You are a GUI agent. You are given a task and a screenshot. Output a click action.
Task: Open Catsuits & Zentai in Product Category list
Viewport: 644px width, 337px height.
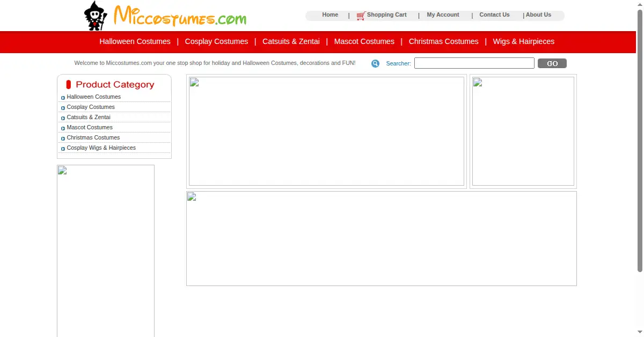tap(89, 118)
